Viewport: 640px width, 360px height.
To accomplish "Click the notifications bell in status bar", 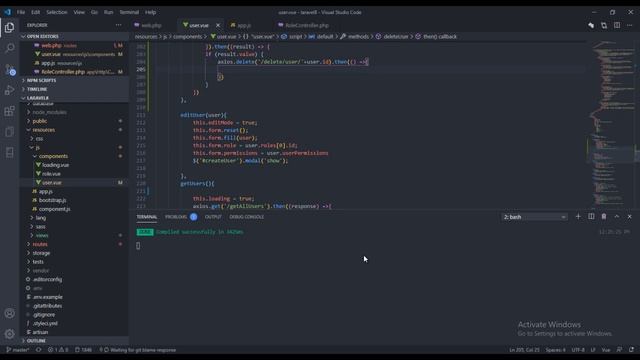I will (631, 350).
